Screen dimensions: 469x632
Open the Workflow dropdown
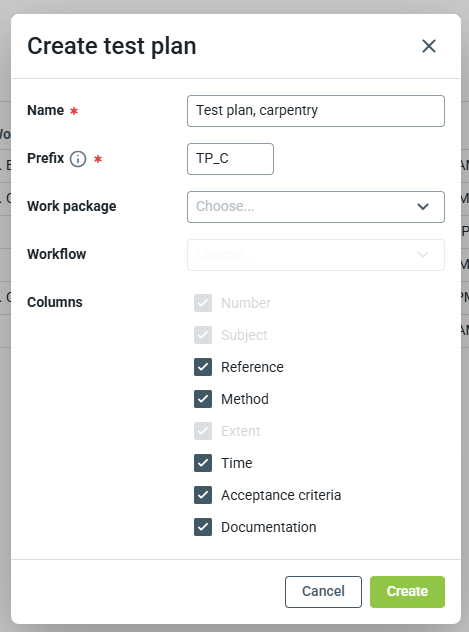[x=316, y=255]
